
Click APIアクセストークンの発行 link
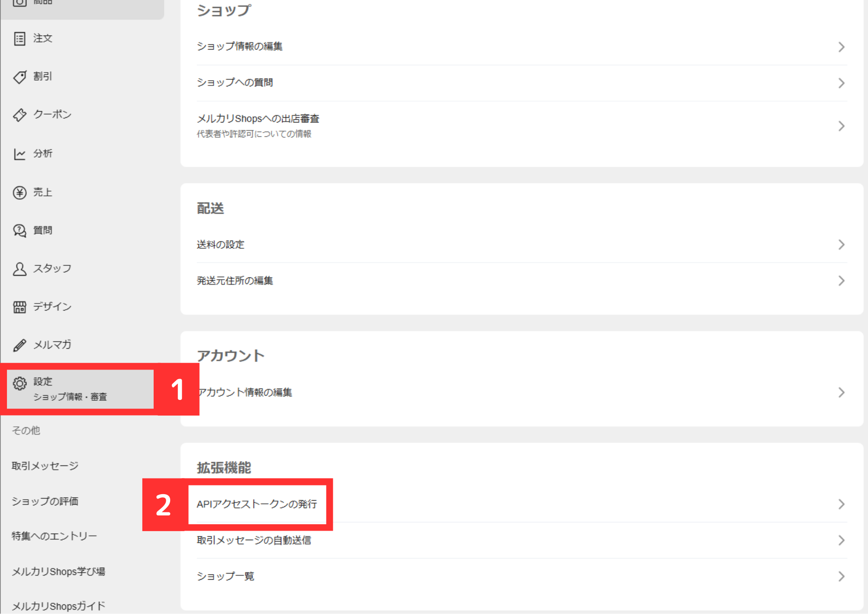tap(257, 505)
